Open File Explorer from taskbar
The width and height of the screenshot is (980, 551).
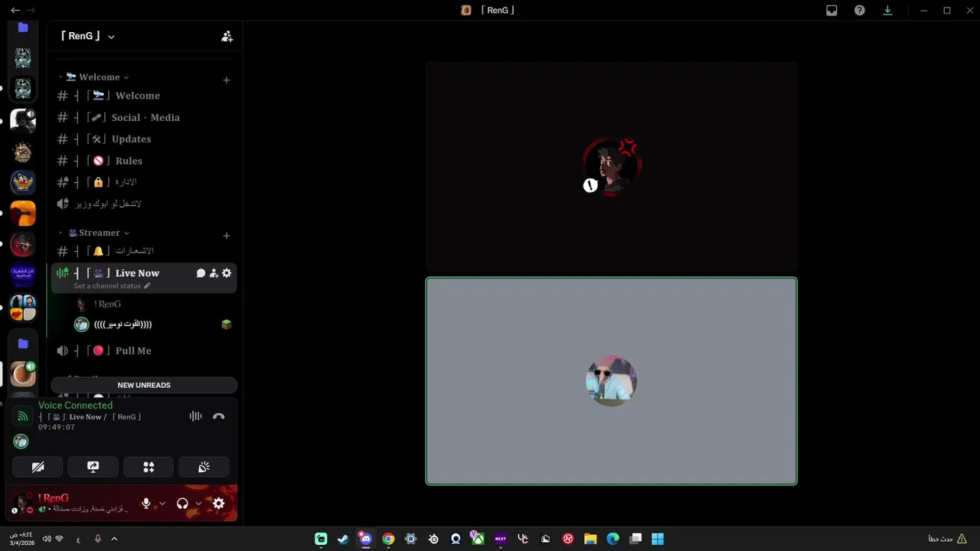(x=590, y=539)
